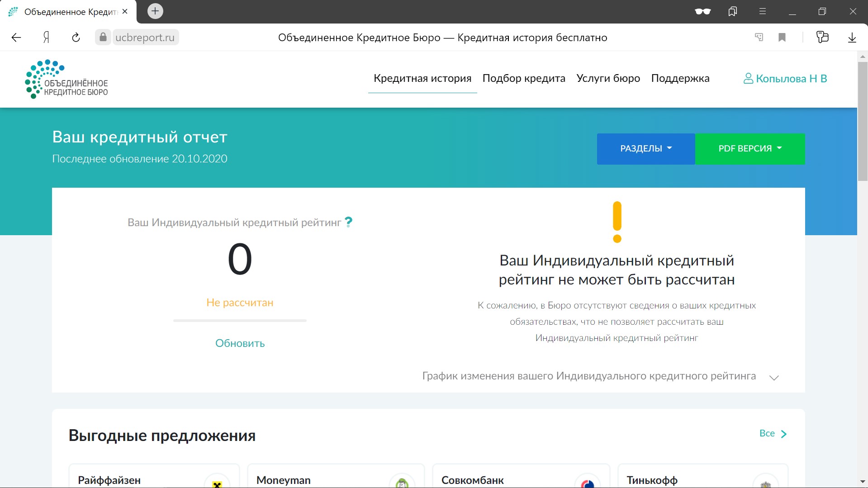
Task: Click the Райффайзен offer logo icon
Action: click(217, 482)
